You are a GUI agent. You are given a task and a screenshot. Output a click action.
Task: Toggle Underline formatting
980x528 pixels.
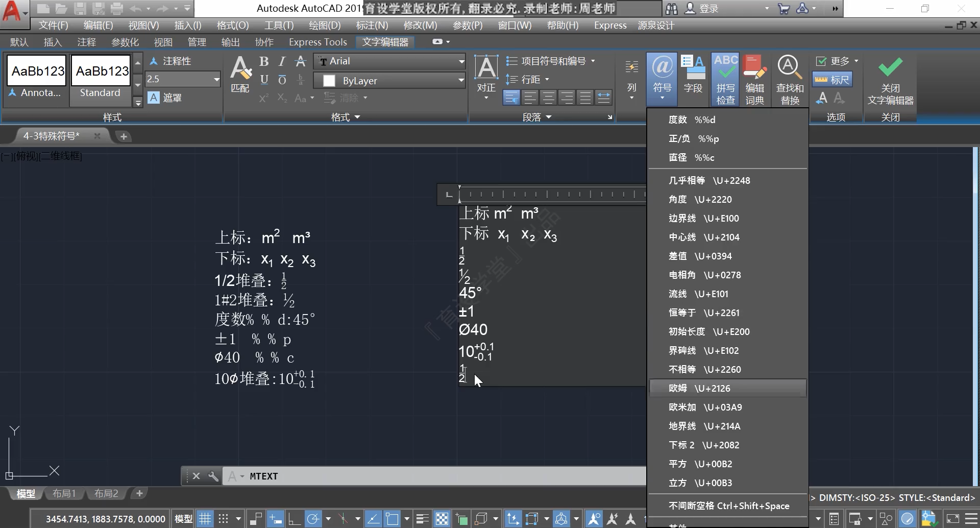click(x=264, y=80)
